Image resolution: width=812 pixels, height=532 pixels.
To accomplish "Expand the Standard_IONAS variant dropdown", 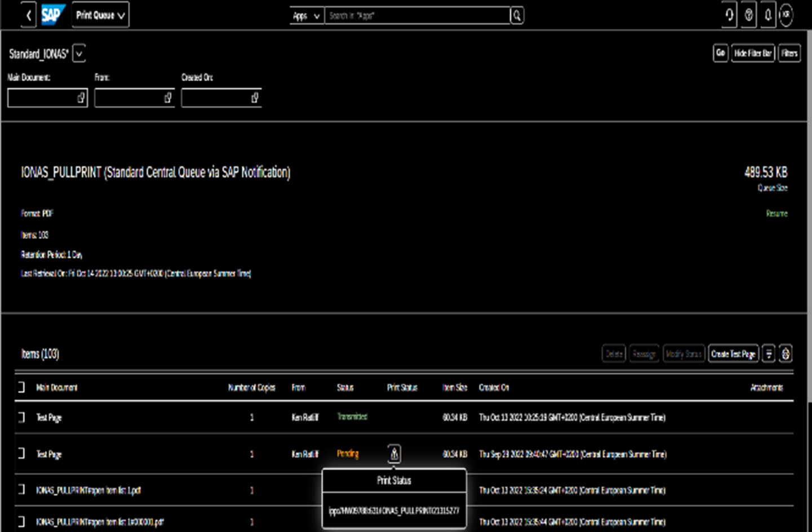I will tap(79, 54).
